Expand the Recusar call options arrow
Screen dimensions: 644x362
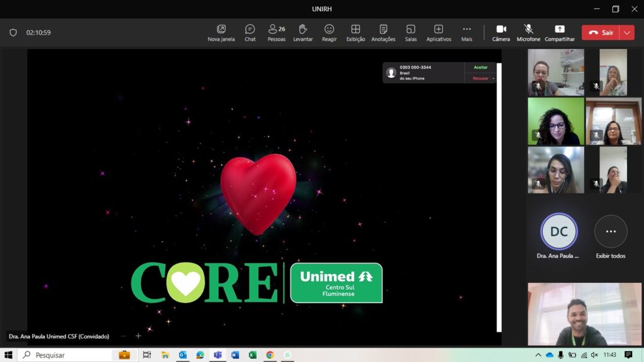tap(494, 79)
